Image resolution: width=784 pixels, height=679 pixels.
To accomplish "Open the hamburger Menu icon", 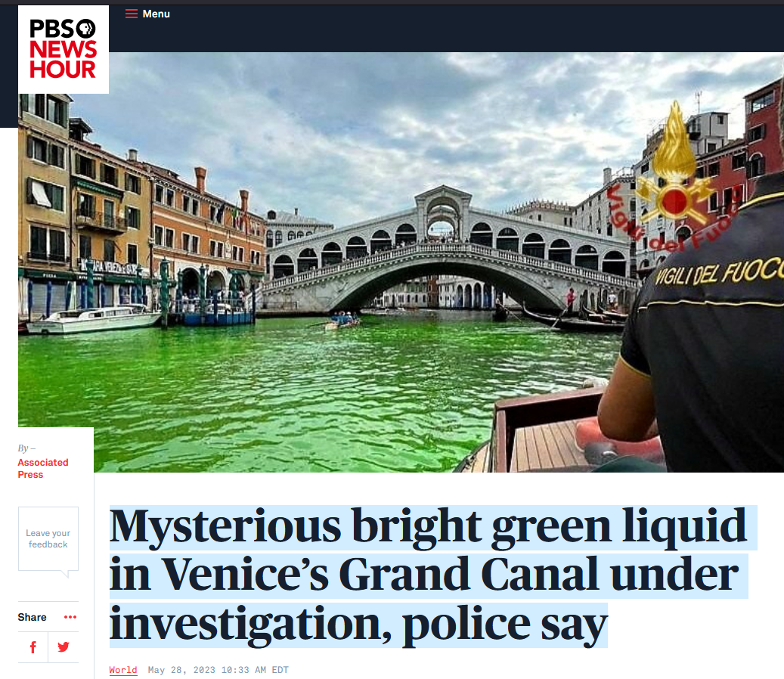I will tap(132, 14).
